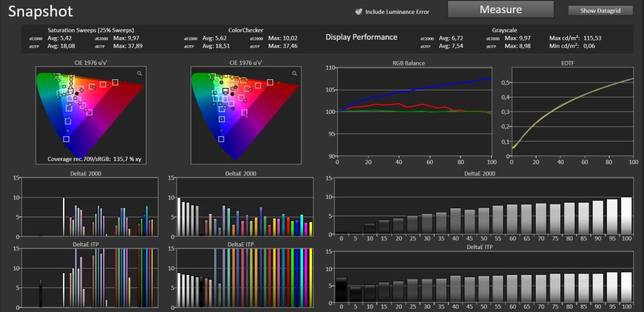This screenshot has height=312, width=644.
Task: Click the ColorChecker CIE 1976 u'v' diagram
Action: point(245,115)
